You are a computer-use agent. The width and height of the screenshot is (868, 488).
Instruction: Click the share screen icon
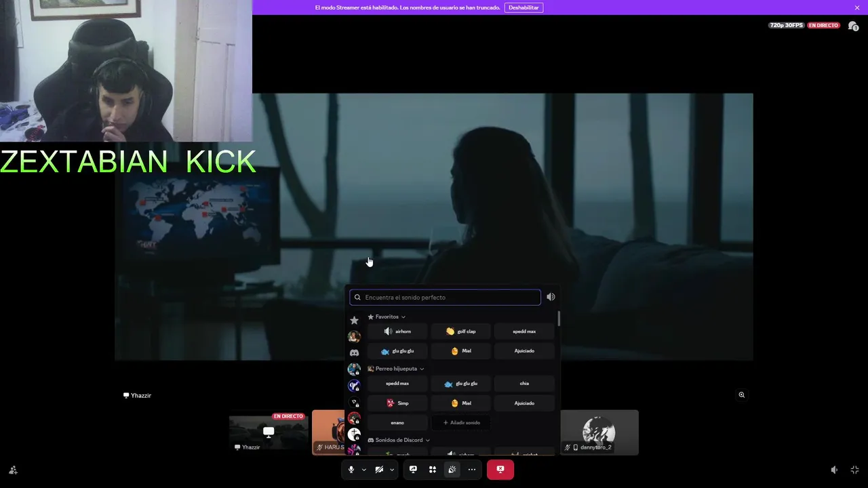click(413, 470)
